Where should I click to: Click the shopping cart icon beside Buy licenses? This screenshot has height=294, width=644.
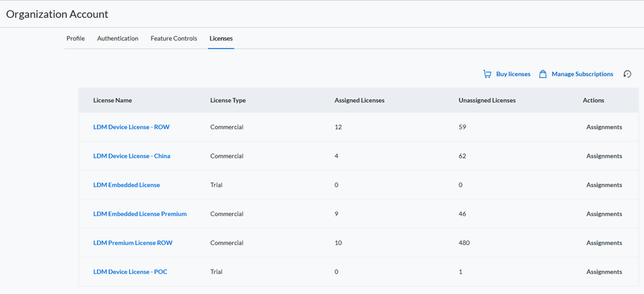487,74
